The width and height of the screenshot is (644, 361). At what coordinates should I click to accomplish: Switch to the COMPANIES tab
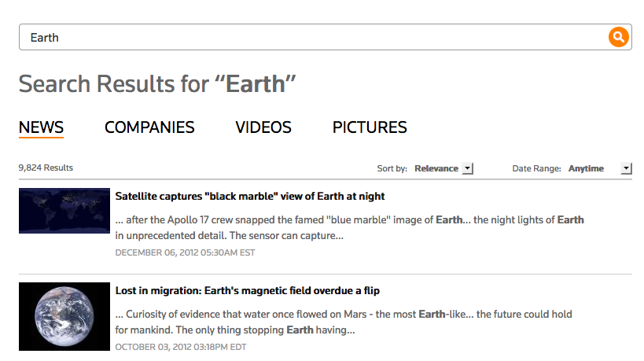149,127
